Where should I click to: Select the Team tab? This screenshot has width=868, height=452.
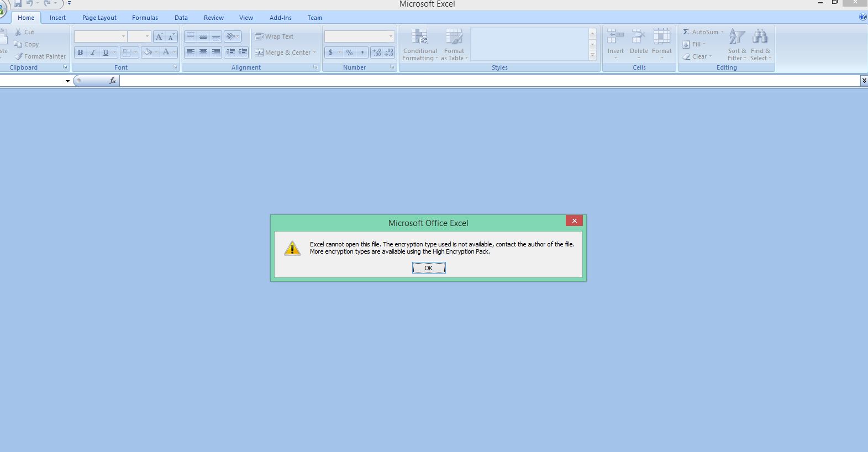click(x=315, y=18)
